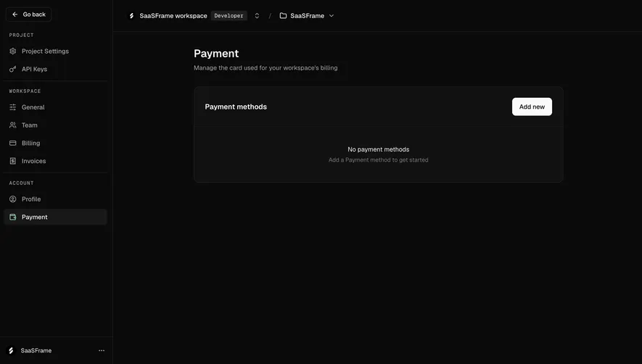Click the Billing card icon
This screenshot has width=642, height=364.
pos(12,144)
